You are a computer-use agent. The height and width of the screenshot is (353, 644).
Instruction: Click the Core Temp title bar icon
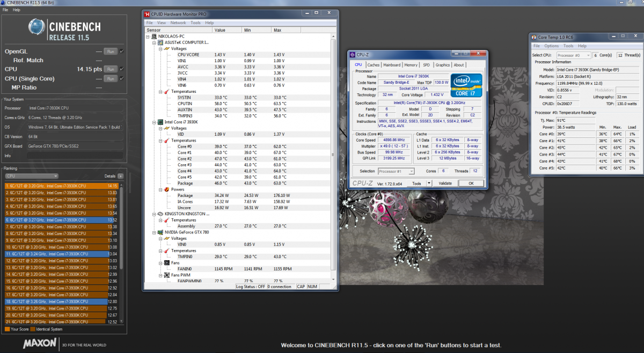click(x=533, y=37)
